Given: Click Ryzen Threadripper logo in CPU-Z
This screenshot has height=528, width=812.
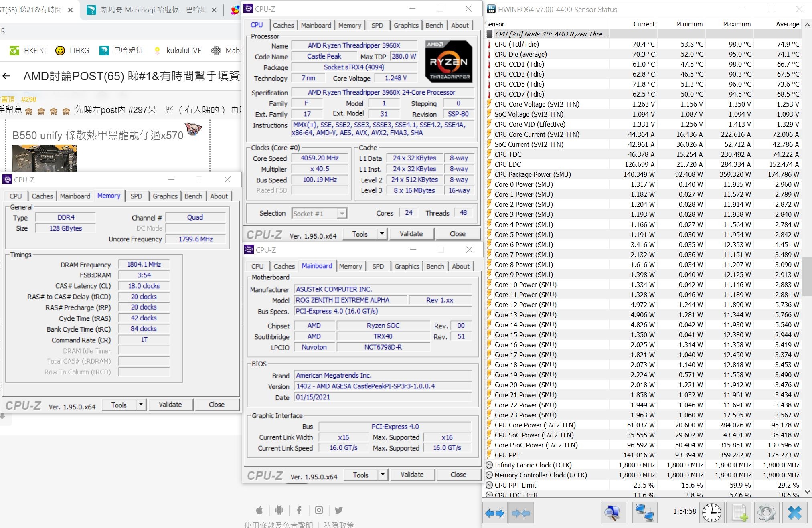Looking at the screenshot, I should pyautogui.click(x=449, y=62).
